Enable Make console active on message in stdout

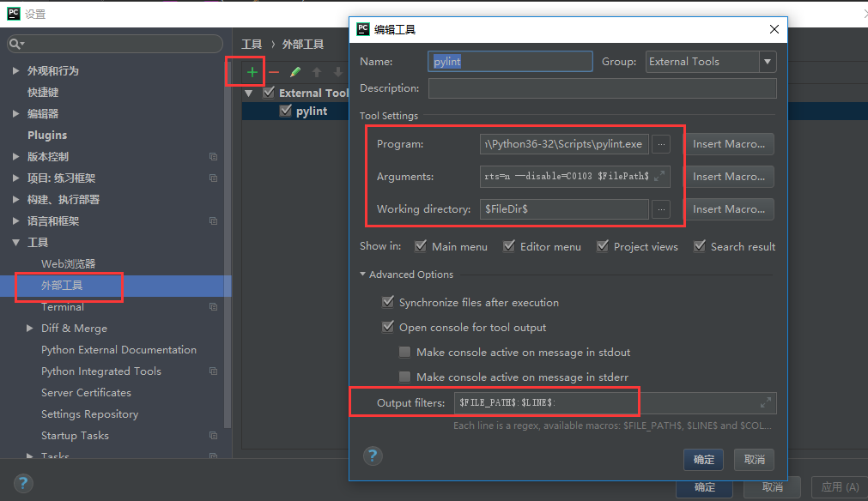(x=404, y=352)
